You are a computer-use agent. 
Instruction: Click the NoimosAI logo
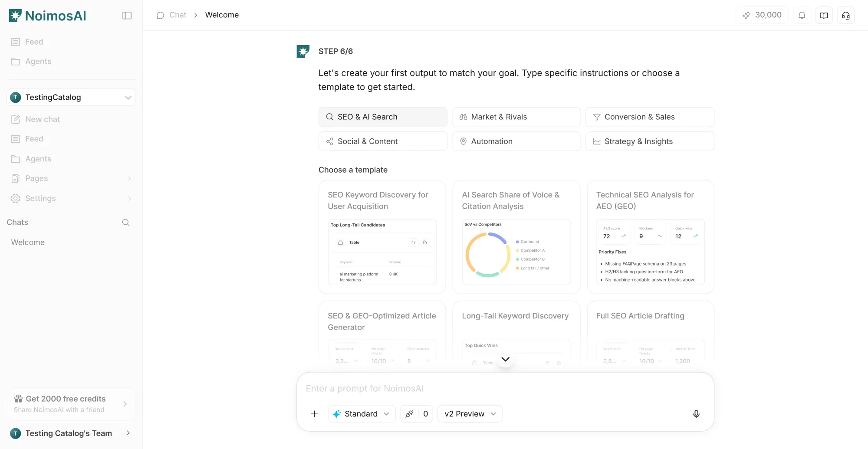[48, 16]
